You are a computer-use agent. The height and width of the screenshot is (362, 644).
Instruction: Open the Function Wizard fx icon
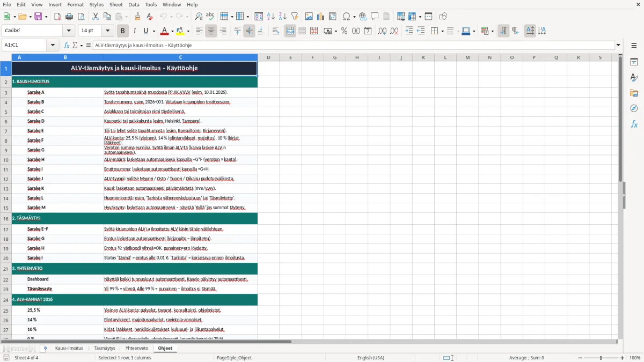[67, 46]
